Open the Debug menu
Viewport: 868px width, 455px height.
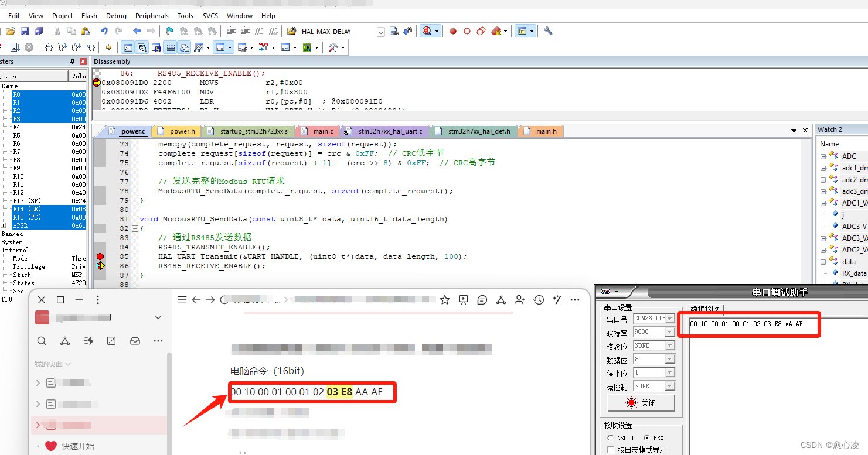tap(116, 16)
